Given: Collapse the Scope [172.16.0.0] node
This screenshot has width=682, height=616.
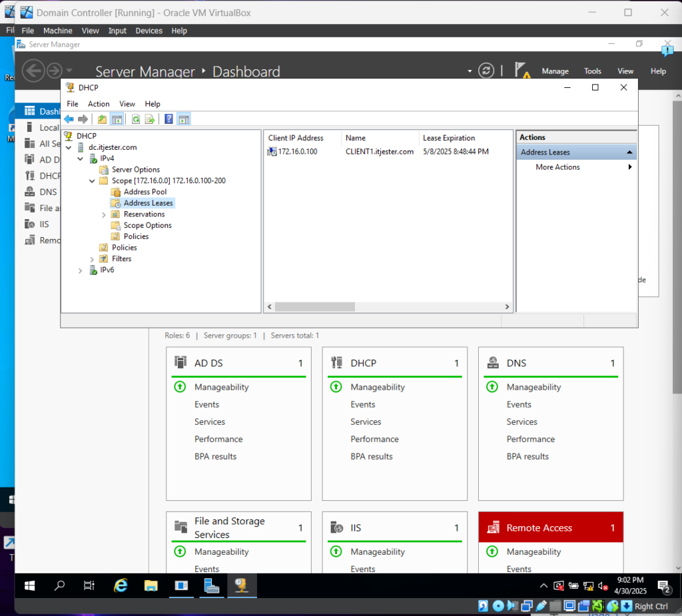Looking at the screenshot, I should [x=92, y=181].
